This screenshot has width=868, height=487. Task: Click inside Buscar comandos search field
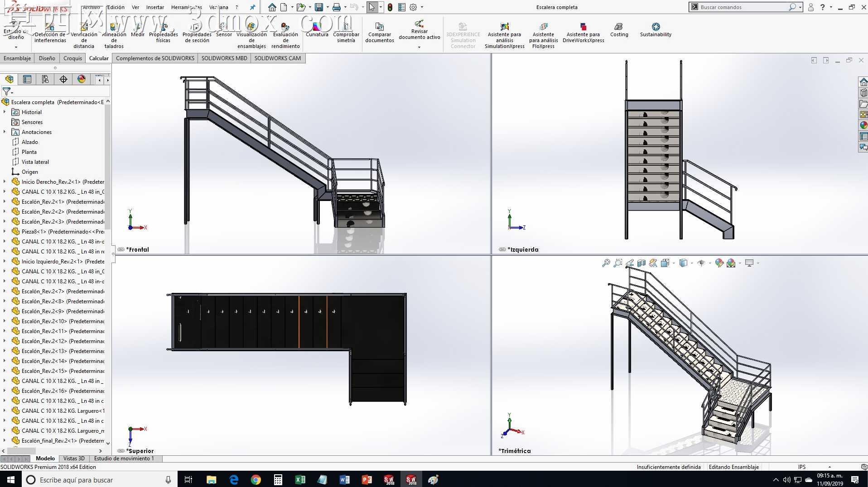pos(744,7)
